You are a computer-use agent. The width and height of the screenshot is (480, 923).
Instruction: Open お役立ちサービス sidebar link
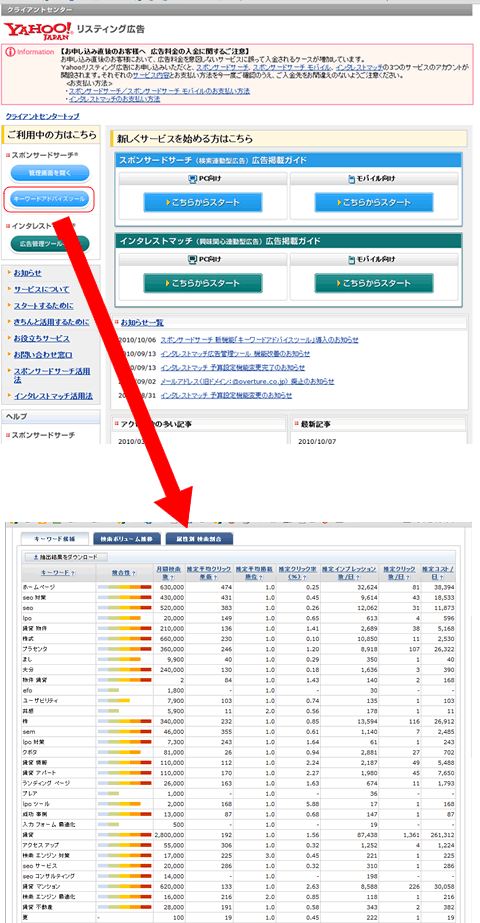click(x=41, y=338)
